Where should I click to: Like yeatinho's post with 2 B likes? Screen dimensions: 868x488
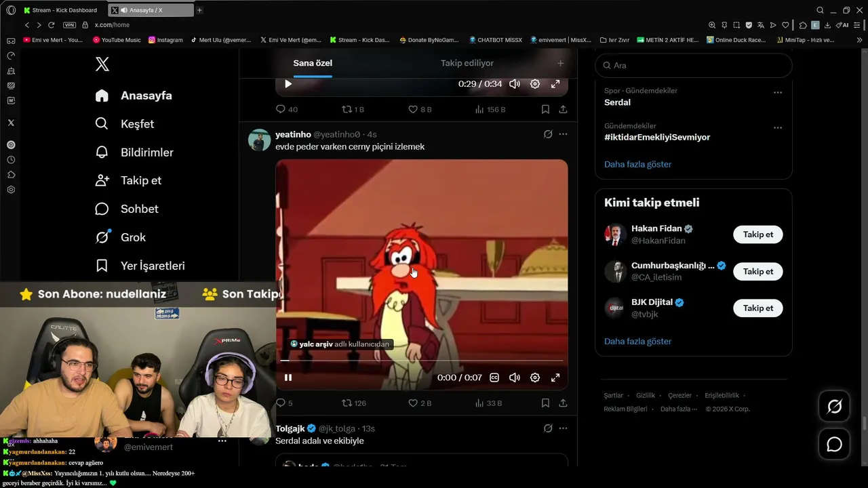(x=420, y=403)
